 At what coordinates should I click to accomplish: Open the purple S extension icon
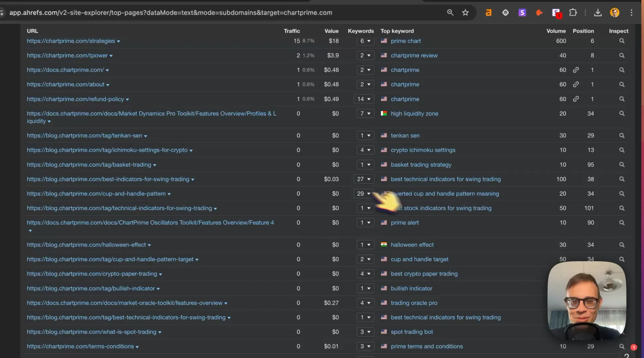pos(522,13)
